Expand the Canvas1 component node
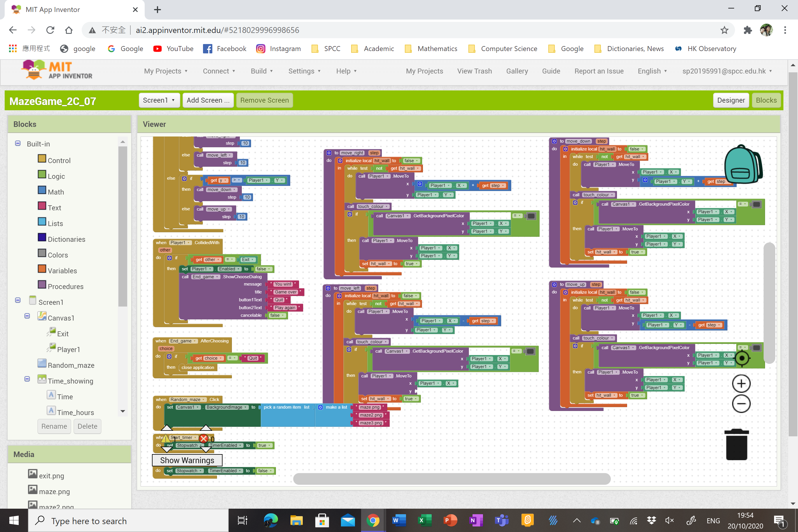 [x=27, y=315]
